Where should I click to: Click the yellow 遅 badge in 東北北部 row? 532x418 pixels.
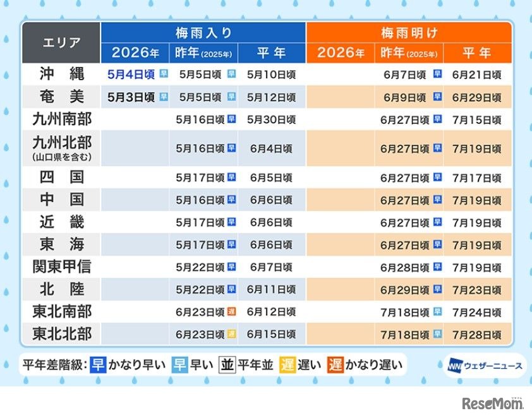coord(231,334)
